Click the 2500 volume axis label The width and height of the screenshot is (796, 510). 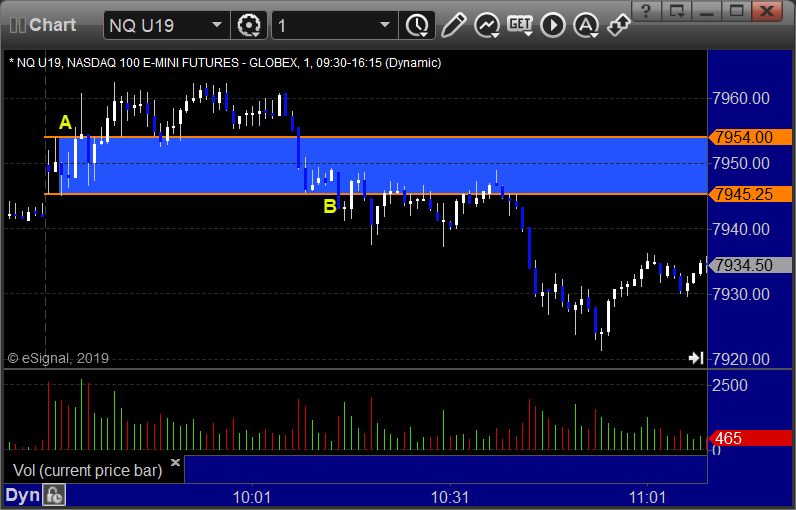(x=730, y=385)
